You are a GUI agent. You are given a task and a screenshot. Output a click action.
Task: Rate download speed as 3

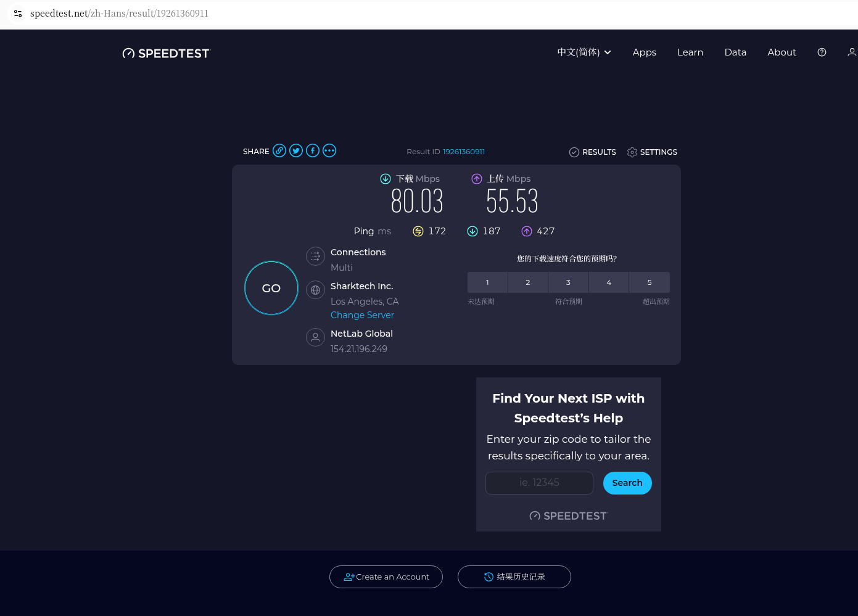(x=568, y=282)
